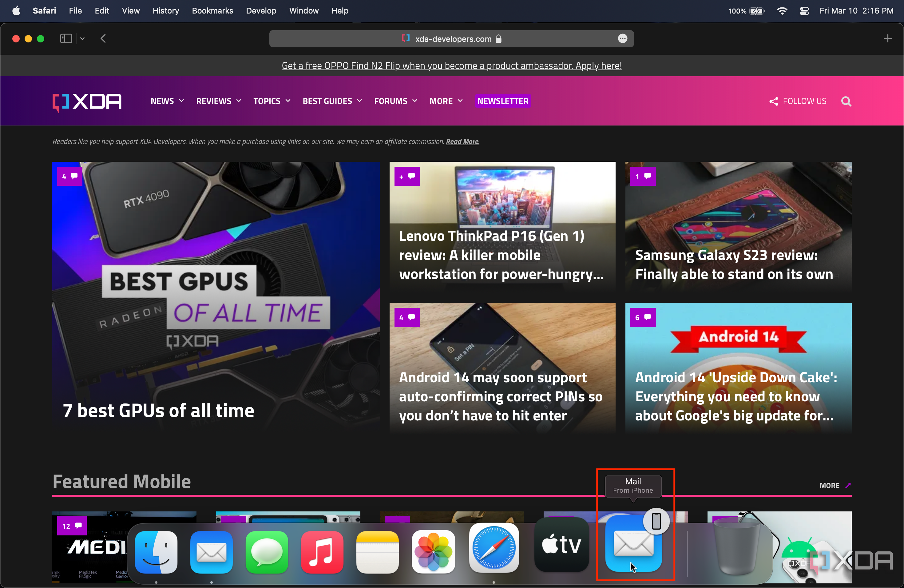Click the battery status icon
The image size is (904, 588).
pyautogui.click(x=757, y=11)
